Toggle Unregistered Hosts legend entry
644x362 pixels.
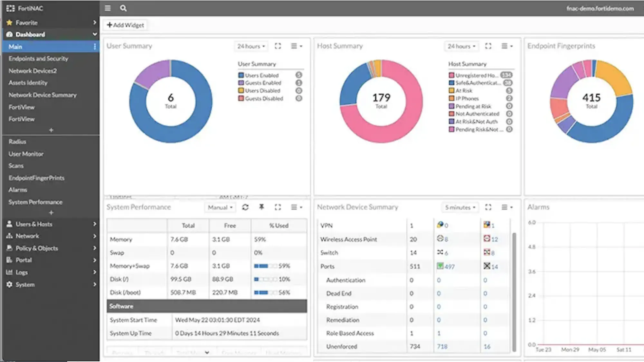point(476,75)
